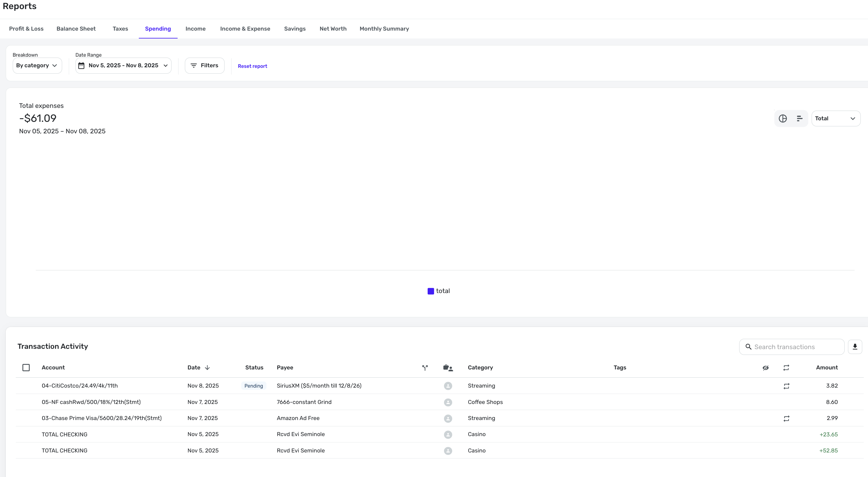
Task: Expand the Total chart dropdown
Action: click(x=836, y=118)
